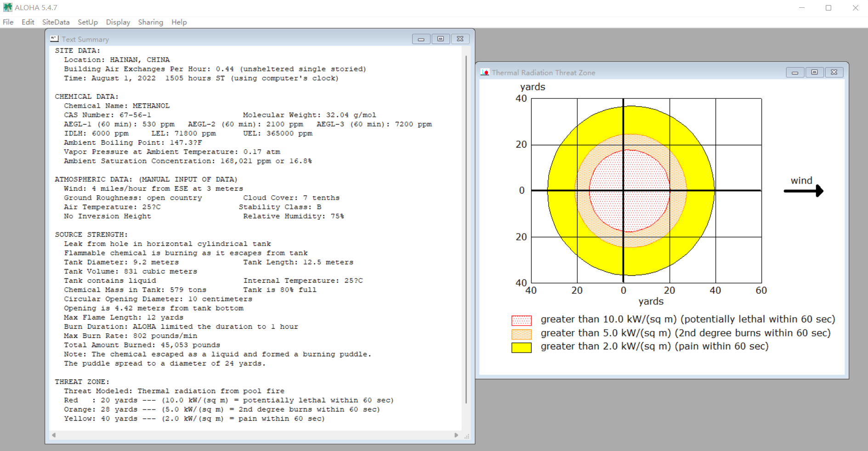
Task: Click the orange 5.0 kW legend swatch
Action: pyautogui.click(x=522, y=334)
